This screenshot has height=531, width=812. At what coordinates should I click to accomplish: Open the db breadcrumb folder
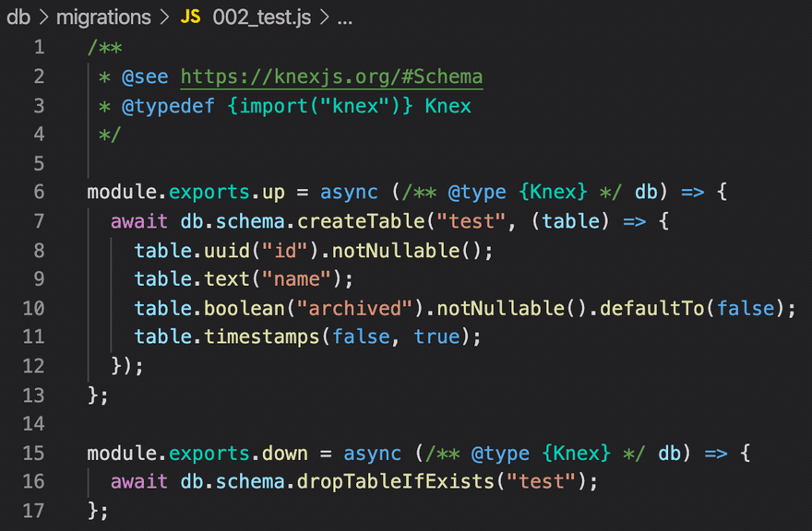(x=18, y=17)
